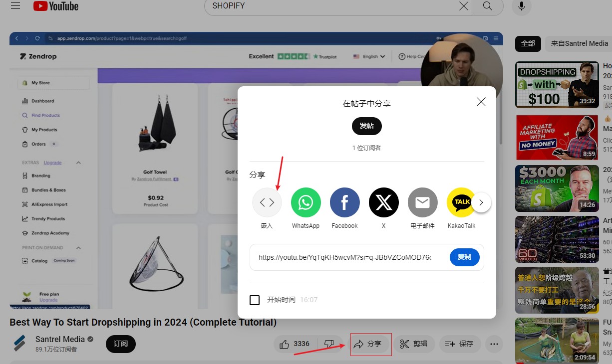Open the 2:09:54 video thumbnail

(x=557, y=341)
